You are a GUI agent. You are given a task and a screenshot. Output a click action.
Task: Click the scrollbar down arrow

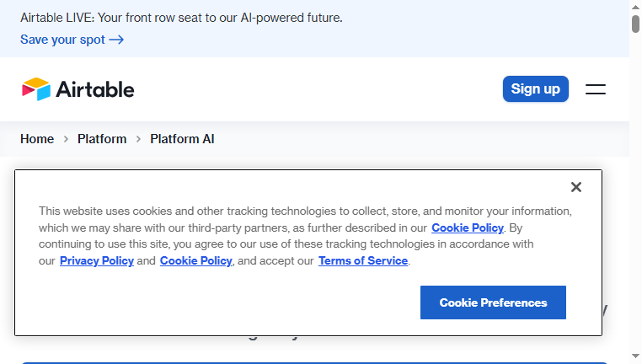tap(635, 356)
